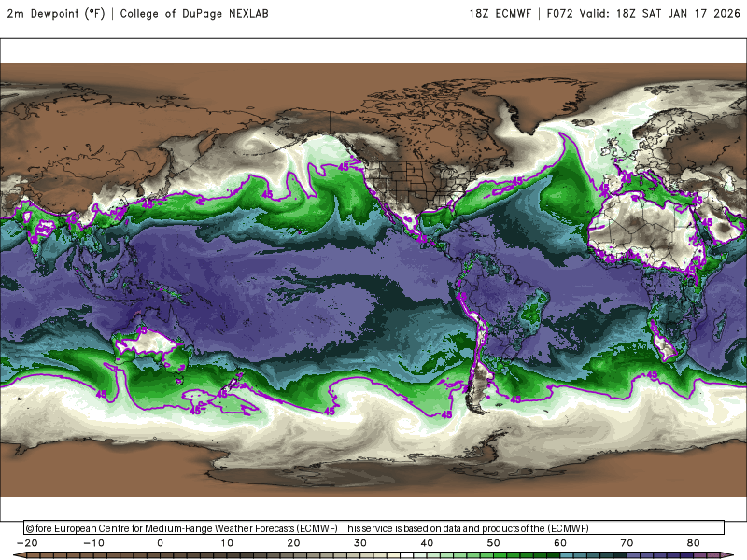Image resolution: width=747 pixels, height=560 pixels.
Task: Click the Sahara region of Africa on the map
Action: click(x=643, y=226)
